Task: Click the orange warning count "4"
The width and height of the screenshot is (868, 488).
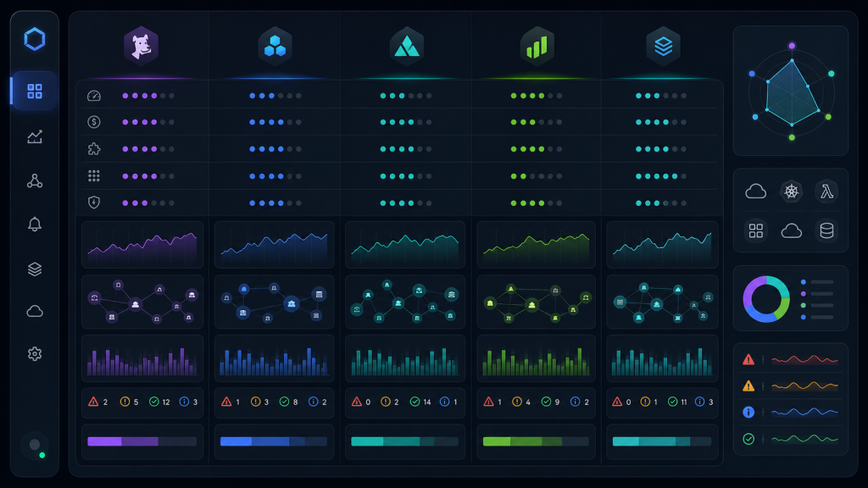Action: (528, 402)
